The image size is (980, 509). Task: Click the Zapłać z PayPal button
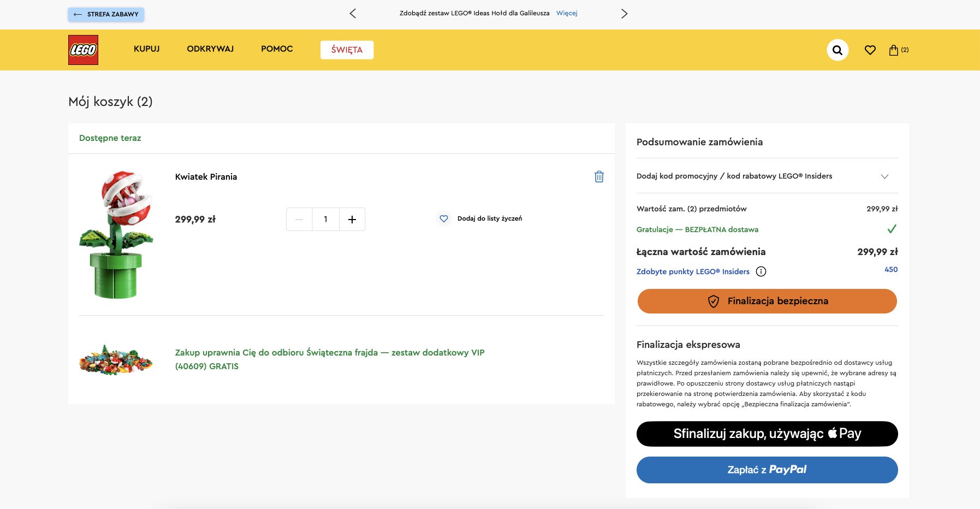point(767,470)
